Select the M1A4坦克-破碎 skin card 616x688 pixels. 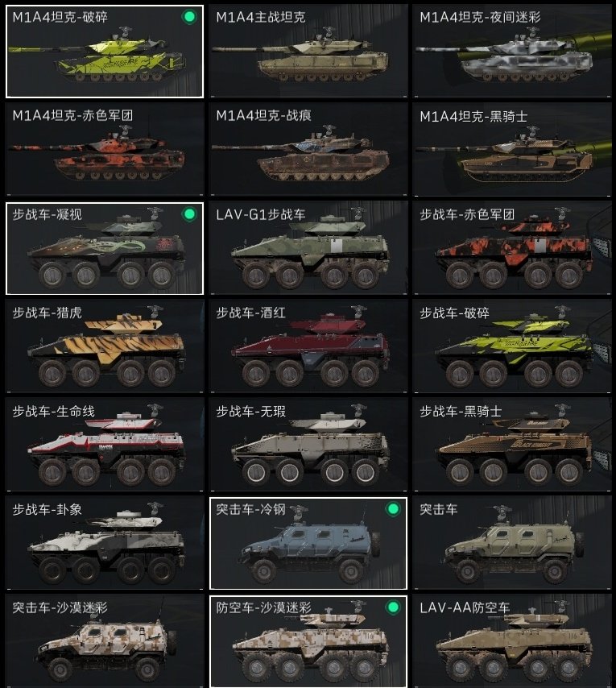tap(105, 52)
